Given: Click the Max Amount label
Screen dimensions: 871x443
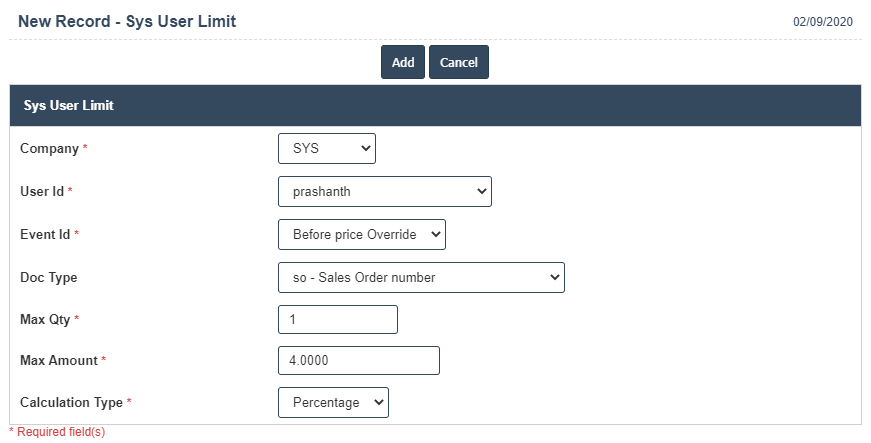Looking at the screenshot, I should (x=58, y=360).
